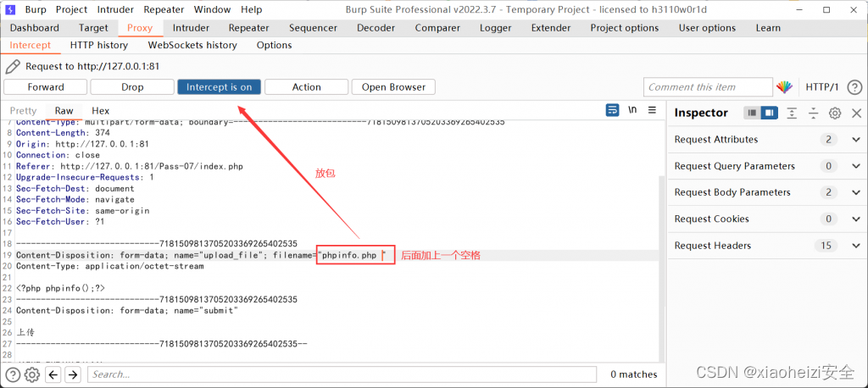Switch to the Dashboard tab
The height and width of the screenshot is (388, 868).
[34, 28]
